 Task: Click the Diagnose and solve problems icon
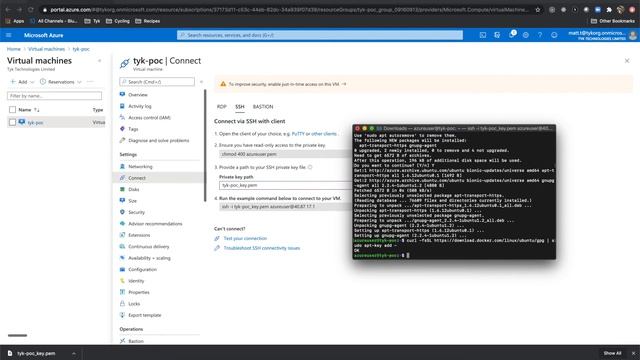point(122,140)
